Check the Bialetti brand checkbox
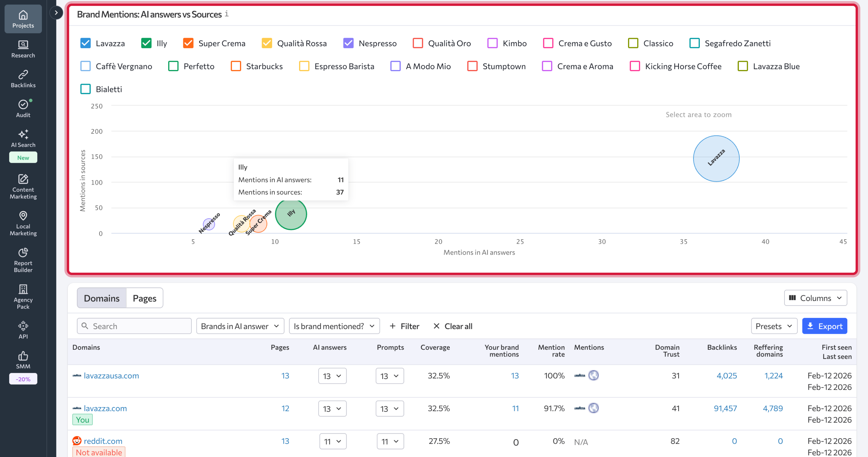The height and width of the screenshot is (457, 868). pos(86,89)
